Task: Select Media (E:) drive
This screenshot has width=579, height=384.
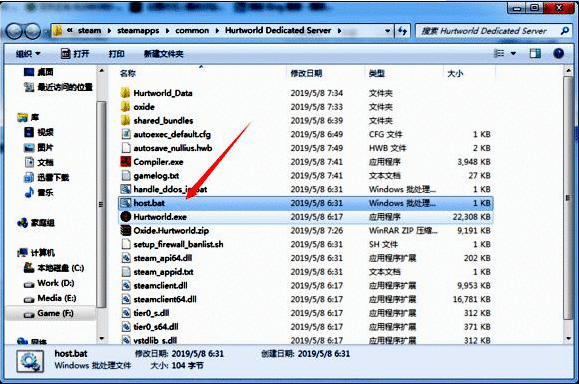Action: pos(50,298)
